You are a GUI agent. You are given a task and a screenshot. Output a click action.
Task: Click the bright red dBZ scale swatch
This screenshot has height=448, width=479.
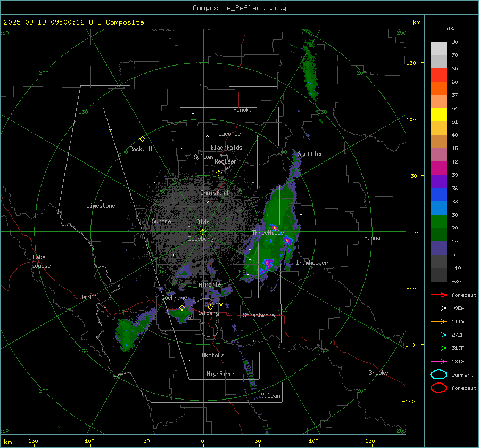[x=439, y=75]
